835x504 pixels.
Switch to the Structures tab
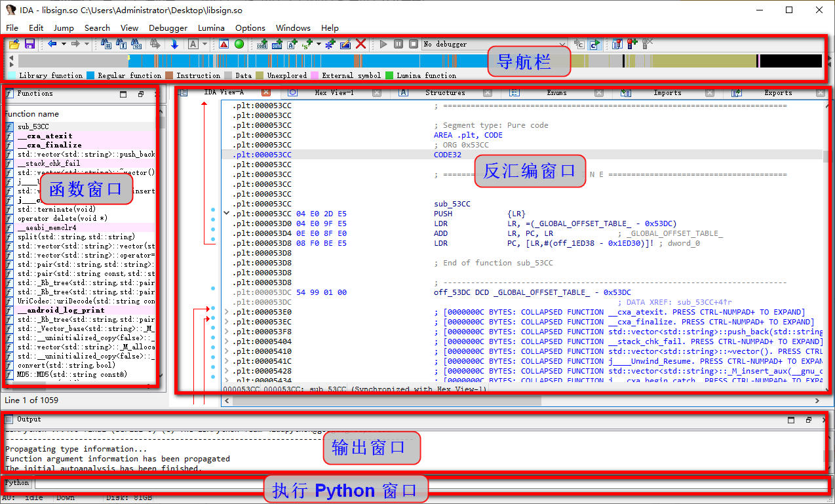click(x=445, y=92)
